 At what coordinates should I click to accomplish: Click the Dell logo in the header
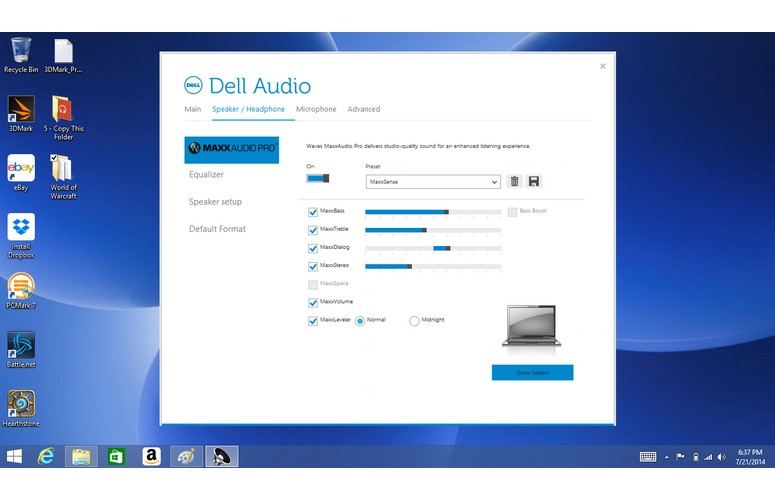click(193, 85)
